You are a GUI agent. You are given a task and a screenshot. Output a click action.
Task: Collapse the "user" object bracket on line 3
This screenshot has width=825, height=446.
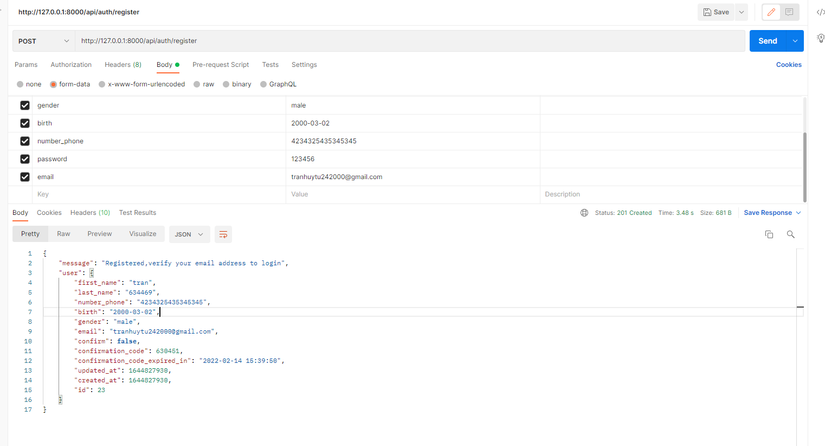coord(92,273)
